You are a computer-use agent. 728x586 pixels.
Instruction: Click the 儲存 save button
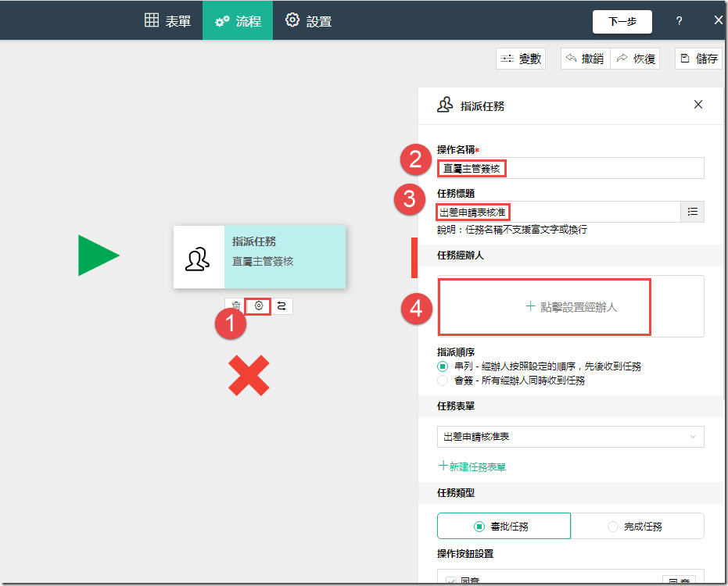(698, 59)
